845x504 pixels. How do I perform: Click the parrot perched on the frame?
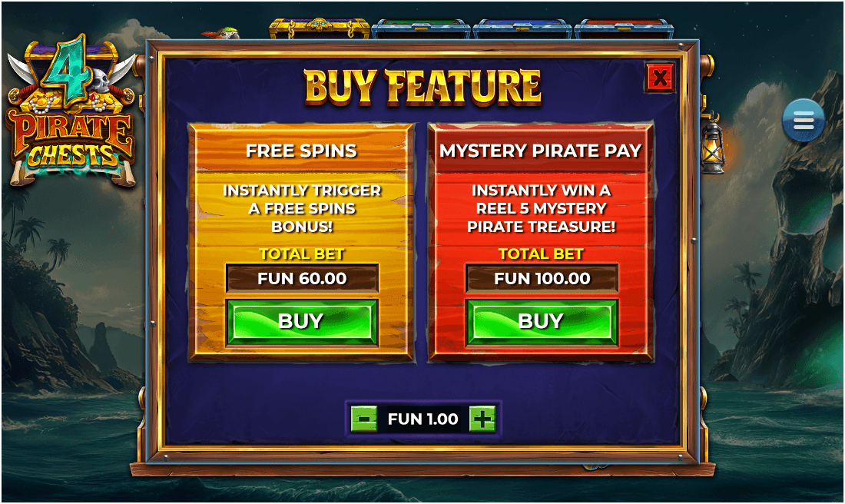point(221,33)
